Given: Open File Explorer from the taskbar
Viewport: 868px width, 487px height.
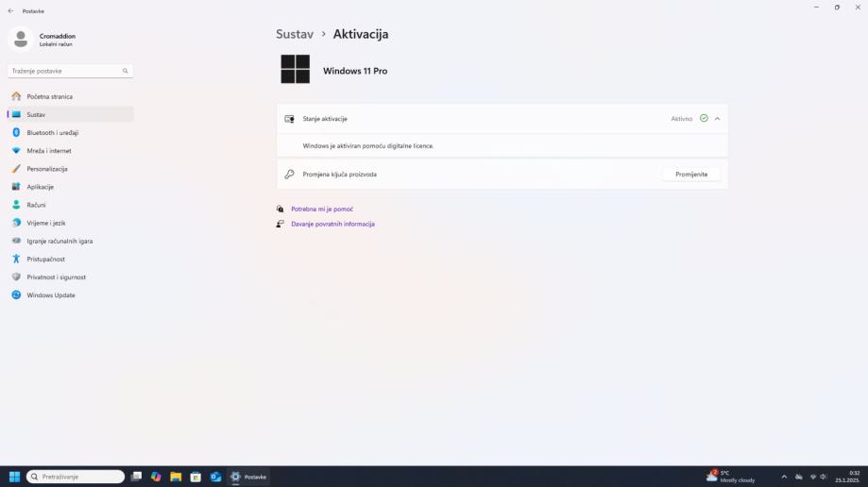Looking at the screenshot, I should [176, 477].
